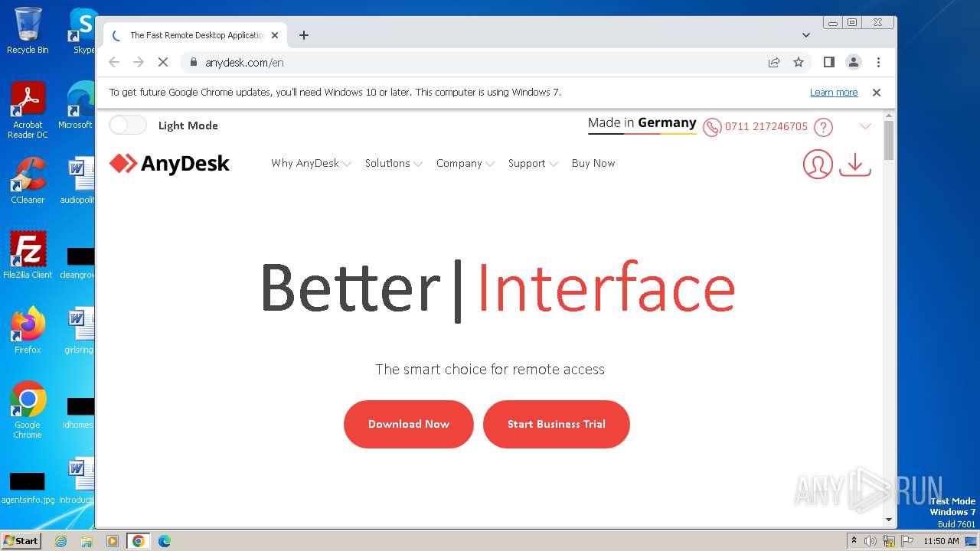Open the user account icon
The height and width of the screenshot is (551, 980).
818,164
